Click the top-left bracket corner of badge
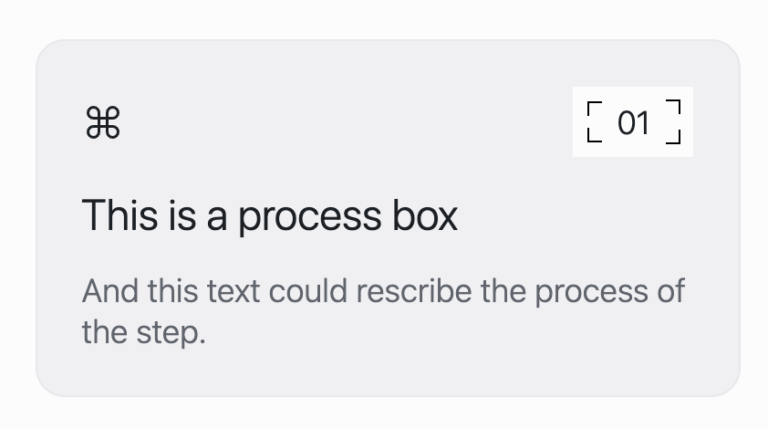The height and width of the screenshot is (429, 768). [594, 108]
